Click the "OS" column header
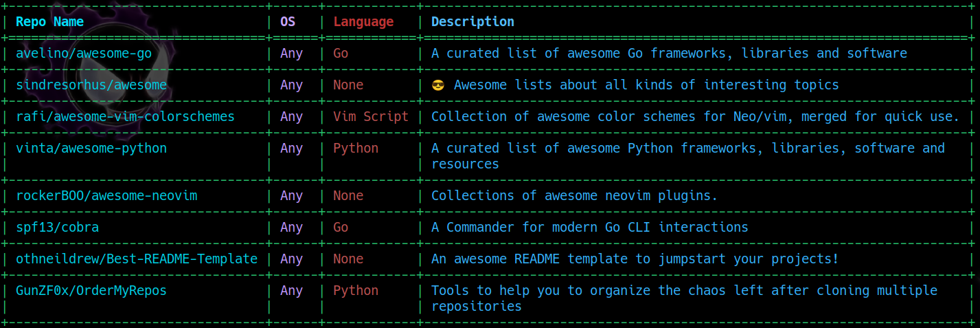Image resolution: width=980 pixels, height=328 pixels. [288, 21]
